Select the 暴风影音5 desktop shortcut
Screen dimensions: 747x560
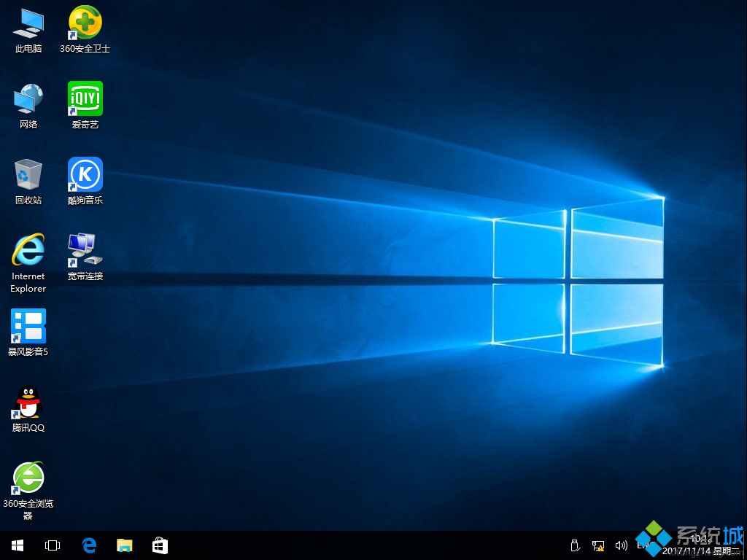28,326
